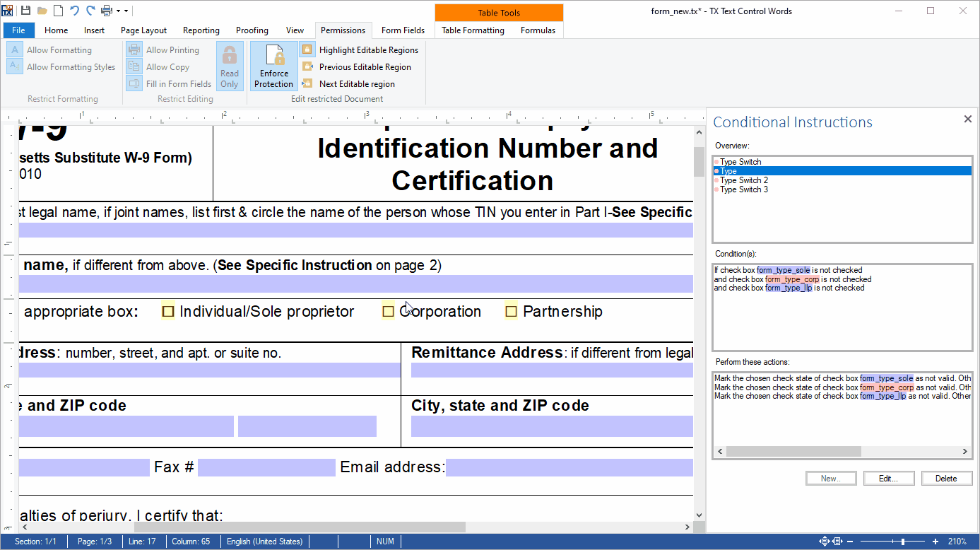The image size is (980, 550).
Task: Switch to the Form Fields tab
Action: pyautogui.click(x=403, y=30)
